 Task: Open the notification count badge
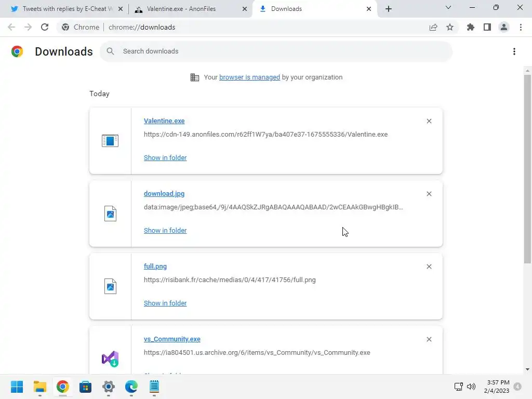517,387
